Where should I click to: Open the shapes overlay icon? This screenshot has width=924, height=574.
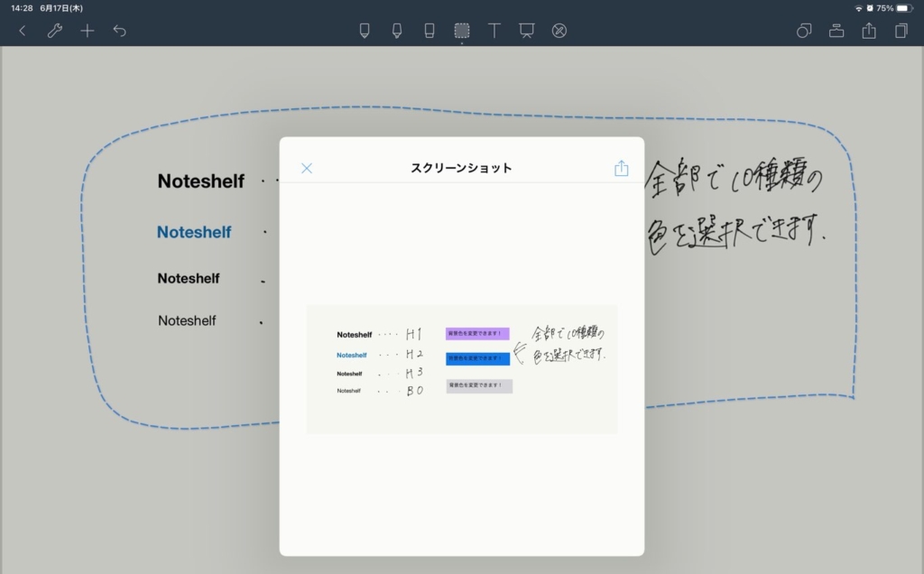(x=804, y=31)
